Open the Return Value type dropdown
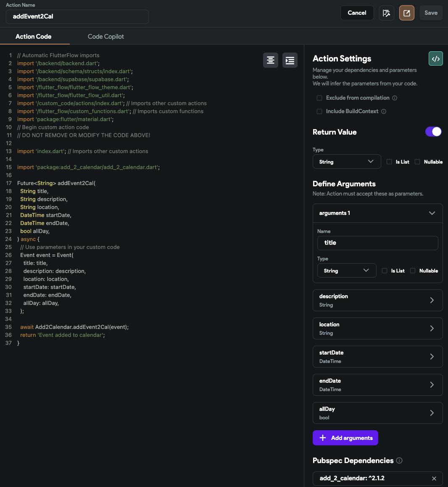Viewport: 448px width, 487px height. point(347,161)
